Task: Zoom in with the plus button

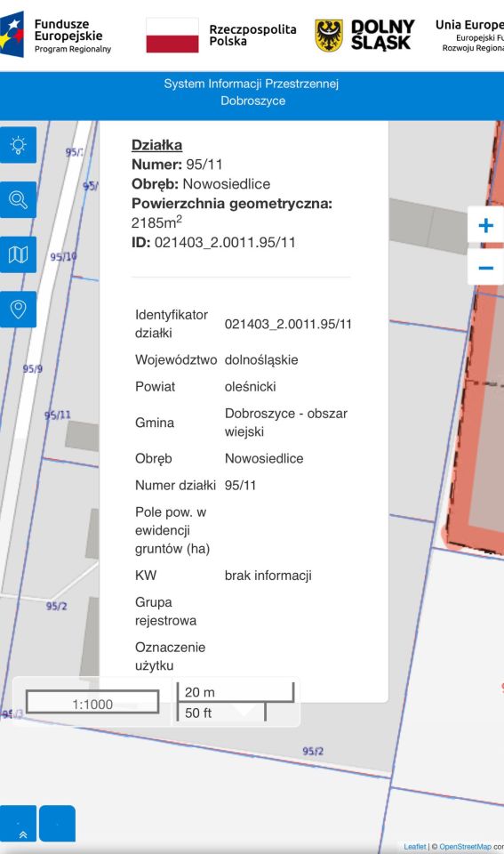Action: tap(485, 225)
